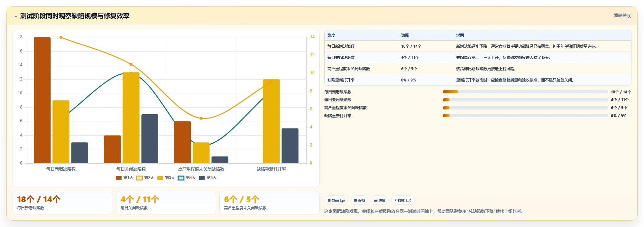Click x-axis label 每日新增缺陷数
Screen dimensions: 644x227
click(61, 169)
